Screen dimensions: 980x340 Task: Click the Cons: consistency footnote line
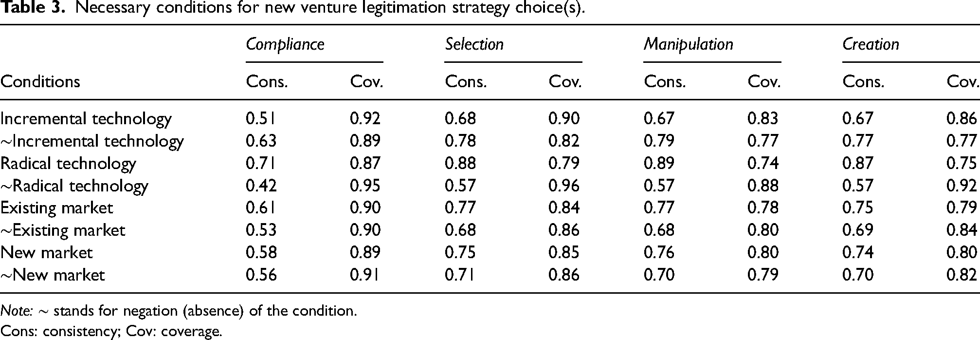111,332
